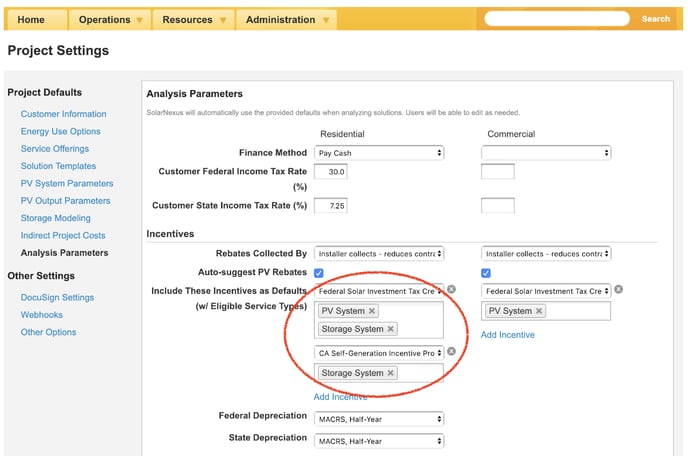Delete residential Federal Solar Investment Tax Credit incentive

click(451, 290)
